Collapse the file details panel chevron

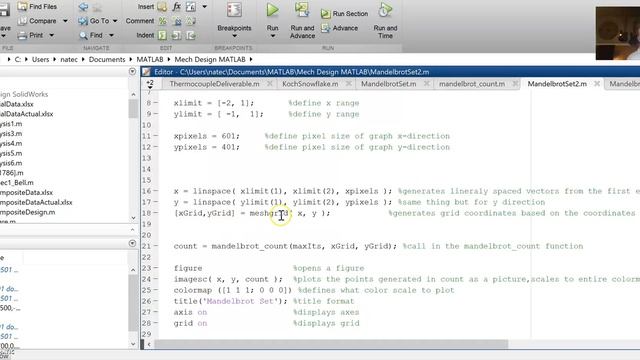click(x=133, y=230)
